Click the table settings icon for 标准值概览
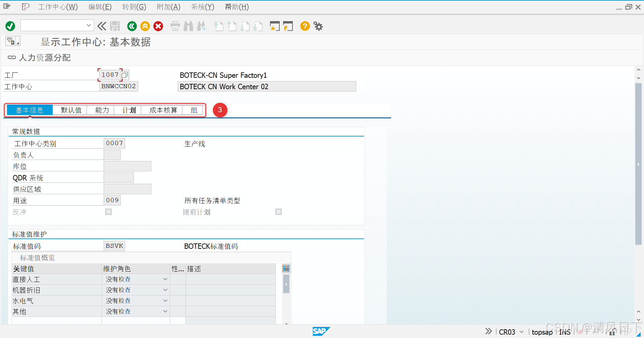The image size is (644, 338). [x=286, y=268]
